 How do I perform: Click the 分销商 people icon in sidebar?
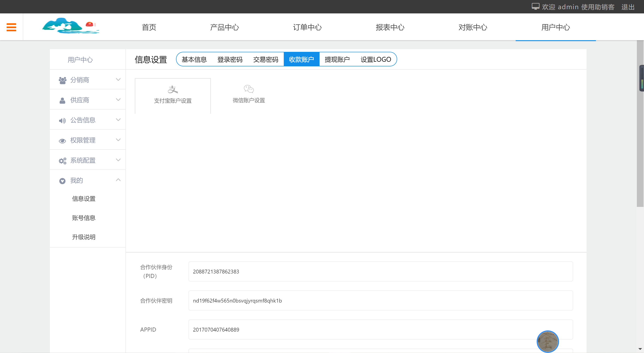(62, 80)
